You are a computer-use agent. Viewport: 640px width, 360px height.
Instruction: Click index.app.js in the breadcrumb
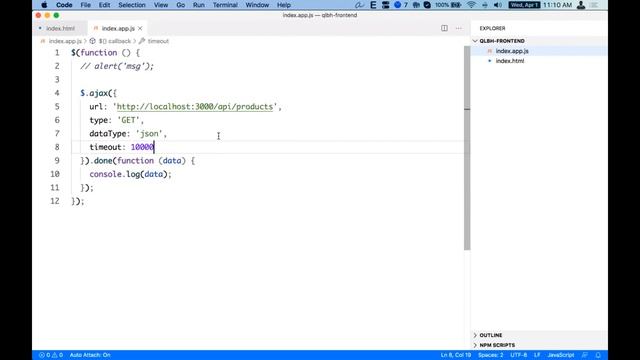[x=65, y=41]
